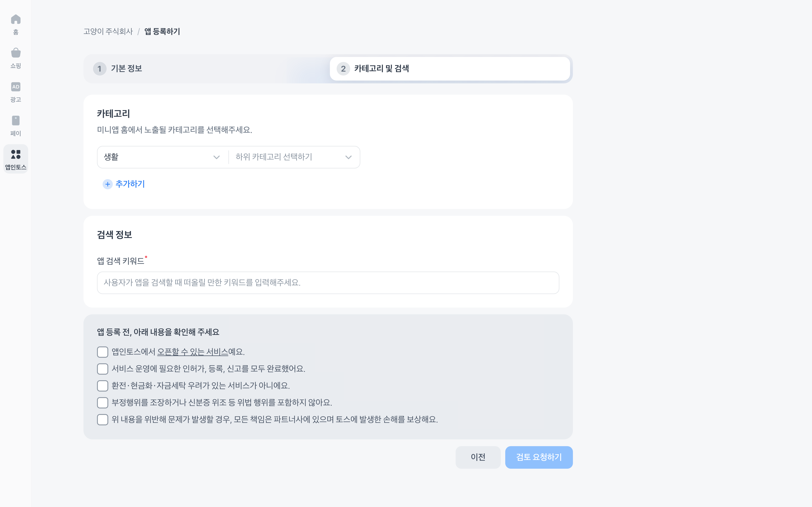Open the 오픈할 수 있는 서비스 link
Screen dimensions: 812x507
[x=193, y=352]
